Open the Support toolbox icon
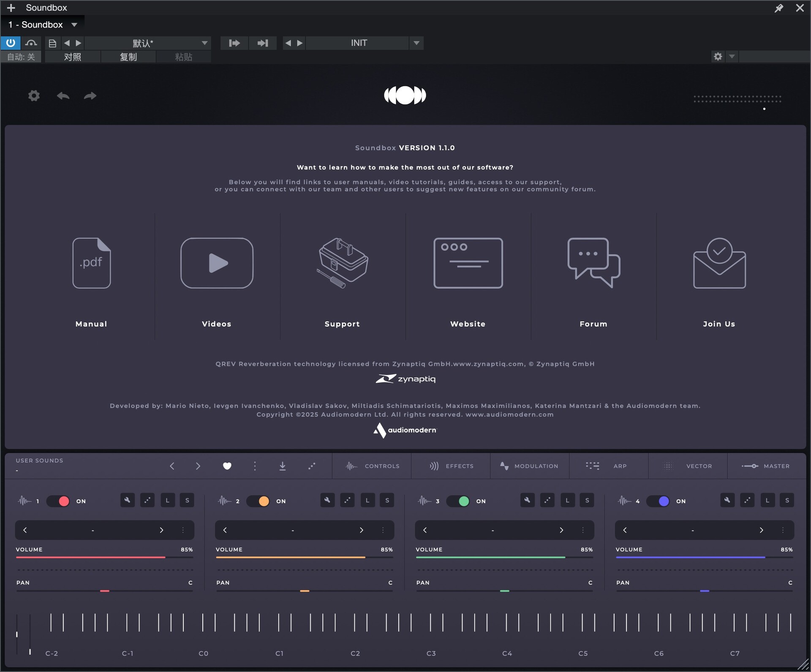The height and width of the screenshot is (672, 811). [x=342, y=263]
